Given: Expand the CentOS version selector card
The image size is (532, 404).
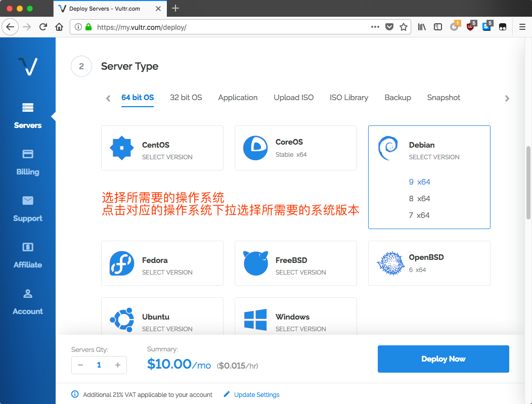Looking at the screenshot, I should tap(162, 148).
